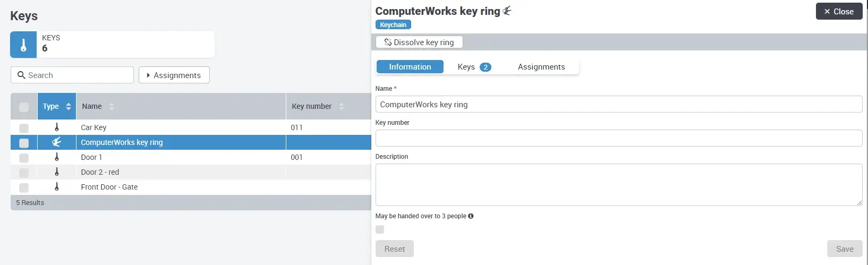Click keychain icon in ComputerWorks key ring row

[56, 142]
